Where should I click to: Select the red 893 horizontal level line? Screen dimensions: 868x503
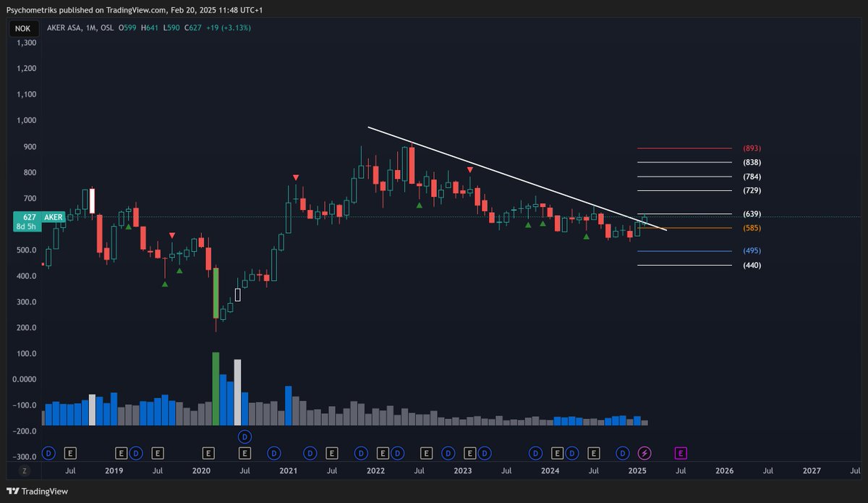684,148
